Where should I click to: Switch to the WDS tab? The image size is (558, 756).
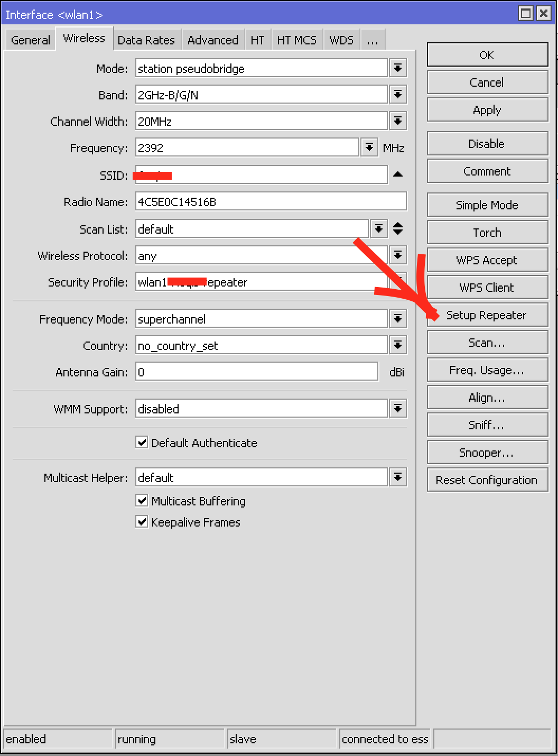[341, 39]
